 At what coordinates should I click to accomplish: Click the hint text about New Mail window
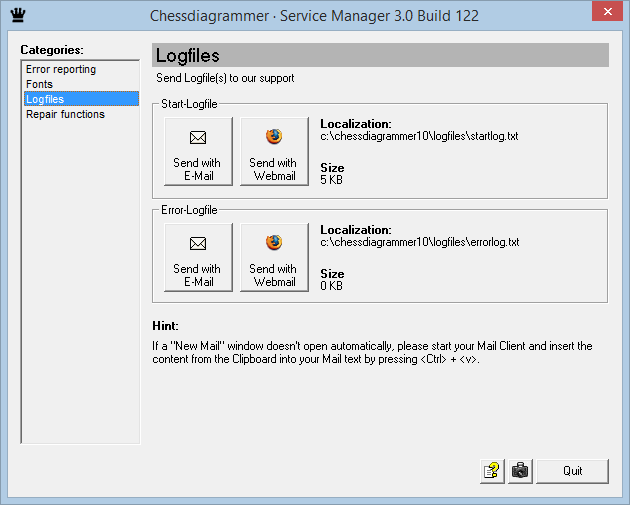click(x=372, y=352)
